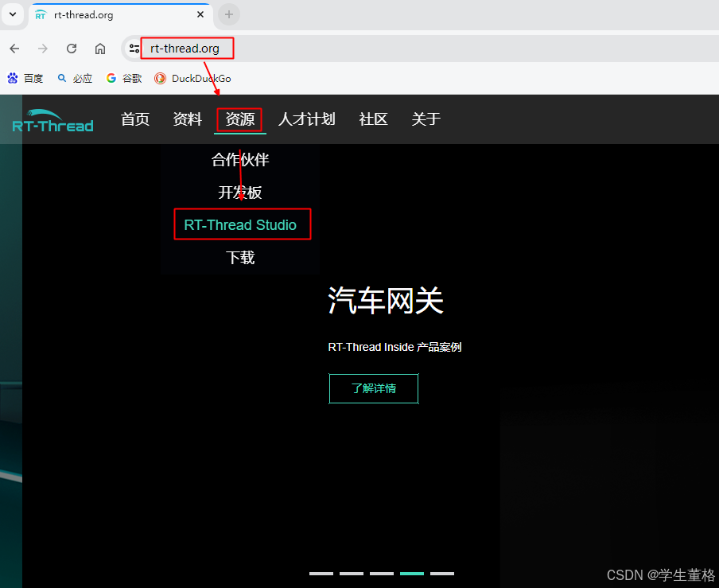
Task: Open the 人才计划 navigation menu
Action: pos(306,119)
